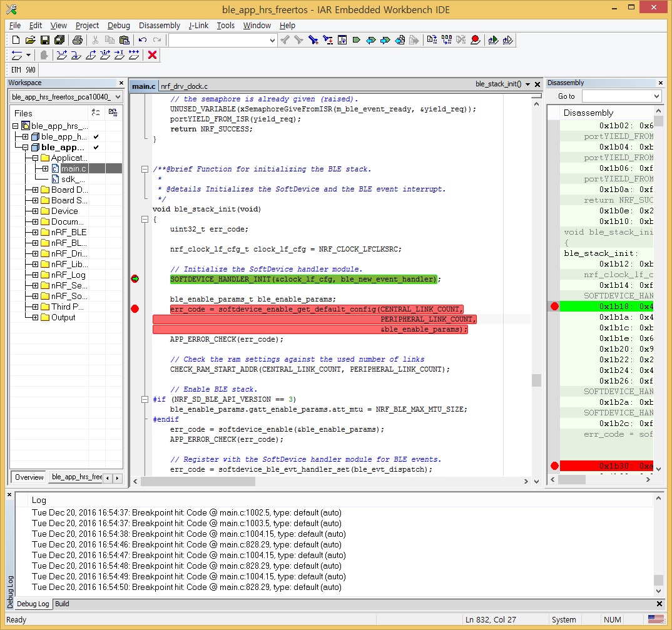This screenshot has height=630, width=672.
Task: Click the editor vertical scrollbar thumb
Action: click(x=536, y=380)
